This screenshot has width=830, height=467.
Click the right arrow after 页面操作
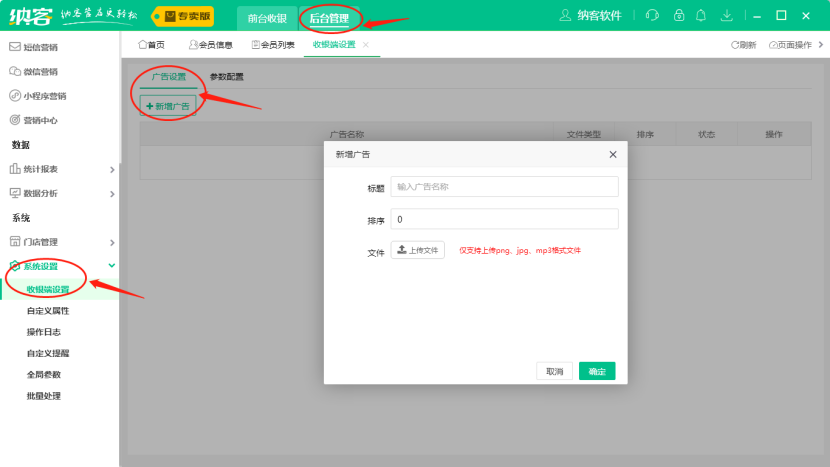pyautogui.click(x=821, y=44)
